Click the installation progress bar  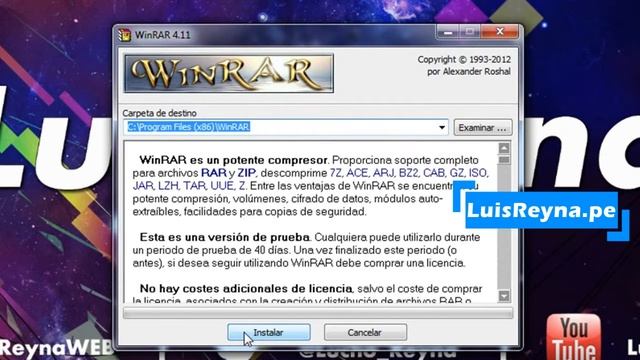tap(318, 313)
